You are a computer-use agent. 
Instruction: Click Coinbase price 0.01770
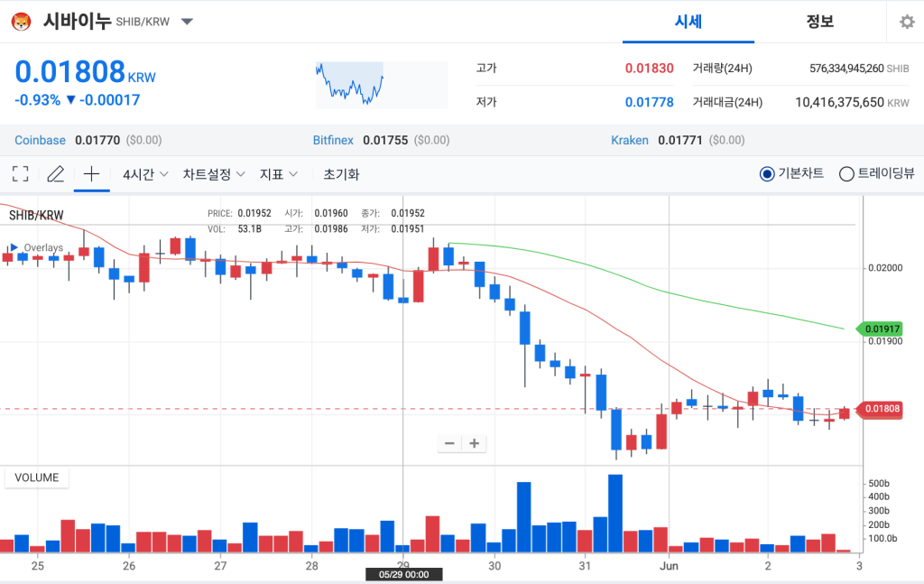(x=97, y=140)
